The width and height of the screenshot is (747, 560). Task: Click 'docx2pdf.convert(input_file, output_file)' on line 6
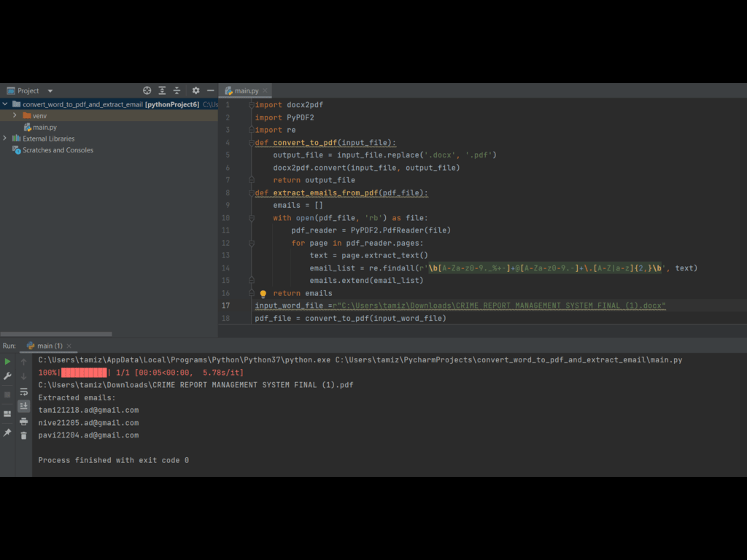(366, 168)
